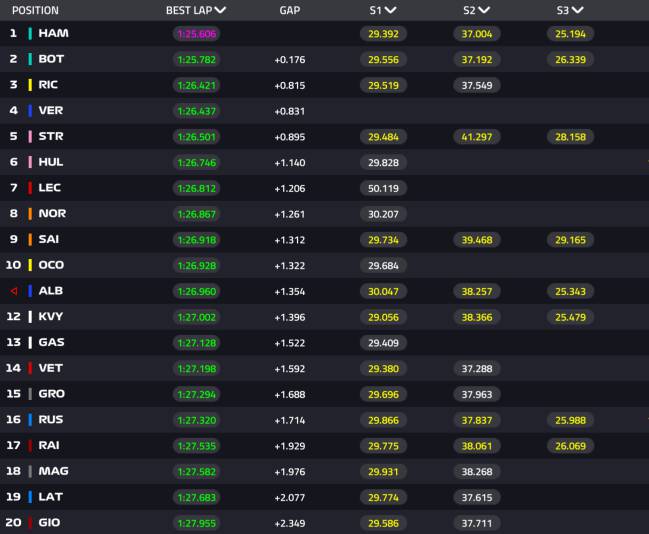Click the POSITION column header

coord(34,10)
